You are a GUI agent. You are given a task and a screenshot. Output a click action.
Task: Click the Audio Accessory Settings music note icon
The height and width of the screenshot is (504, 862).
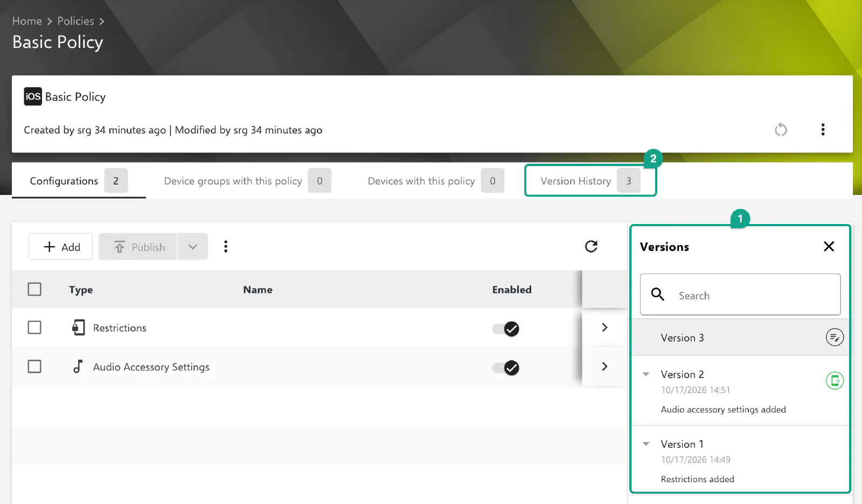coord(78,367)
